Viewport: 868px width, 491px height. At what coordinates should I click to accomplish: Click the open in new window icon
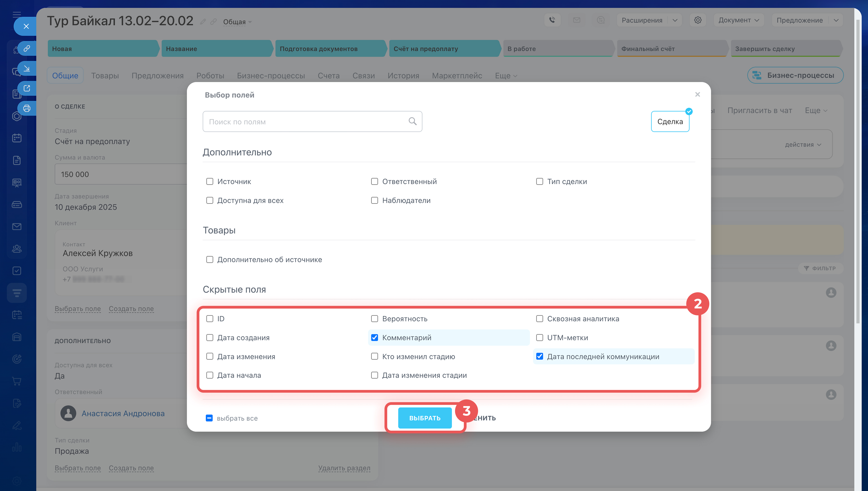point(27,88)
